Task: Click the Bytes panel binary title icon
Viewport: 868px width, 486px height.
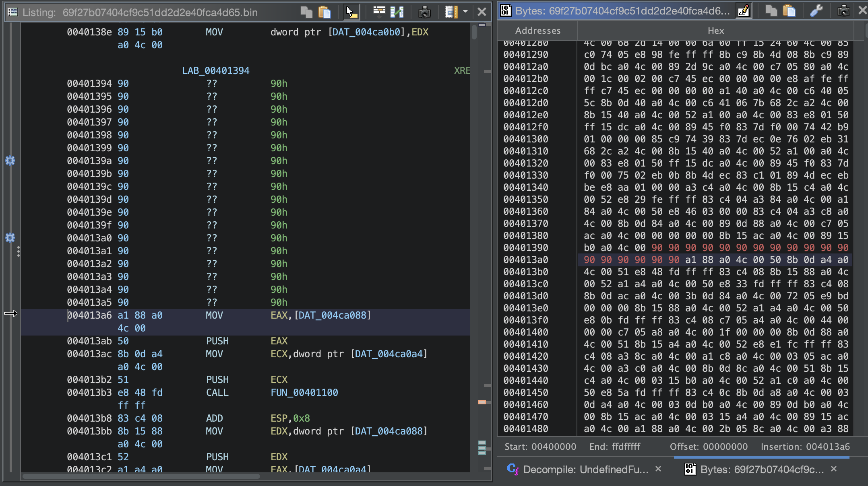Action: click(506, 10)
